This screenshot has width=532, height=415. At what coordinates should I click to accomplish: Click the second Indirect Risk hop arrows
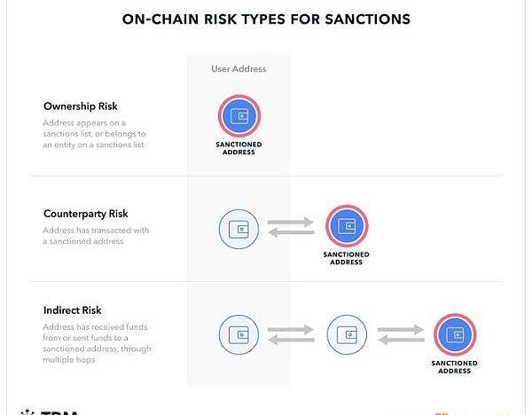click(x=401, y=334)
